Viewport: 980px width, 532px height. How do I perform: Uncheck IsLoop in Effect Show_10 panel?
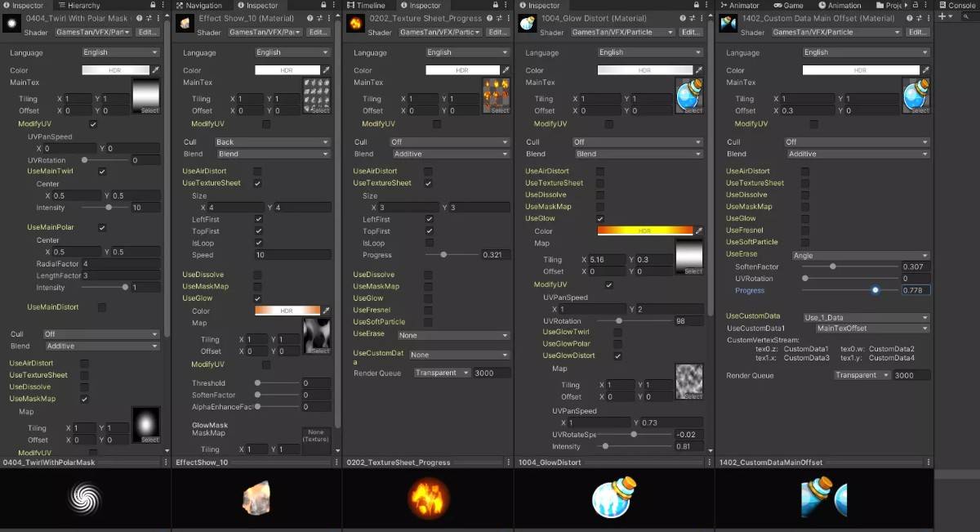coord(258,244)
